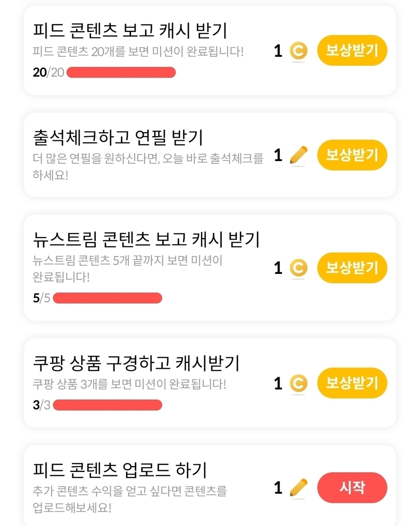
Task: Open the 피드 콘텐츠 보고 캐시 받기 mission title
Action: pyautogui.click(x=130, y=31)
